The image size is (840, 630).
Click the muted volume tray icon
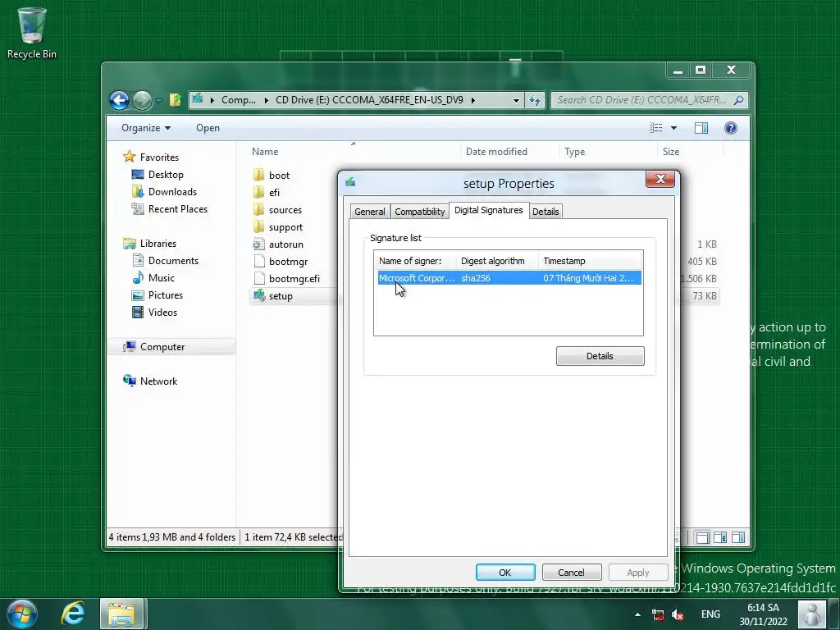[x=678, y=614]
